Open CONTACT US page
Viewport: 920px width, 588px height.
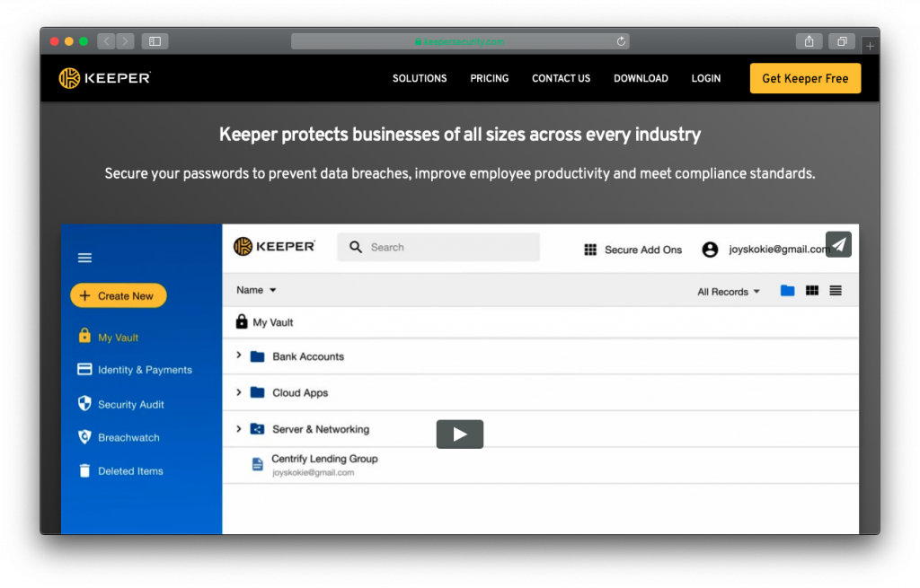(561, 79)
